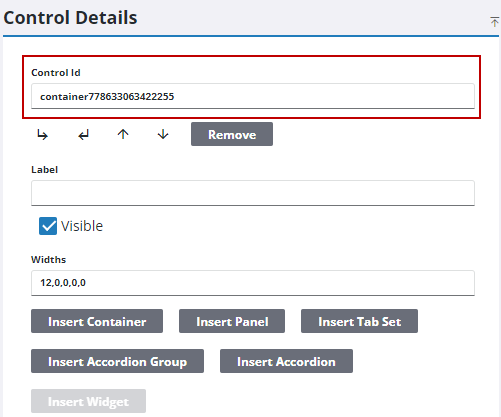The height and width of the screenshot is (417, 501).
Task: Move control down with the down arrow
Action: pos(163,134)
